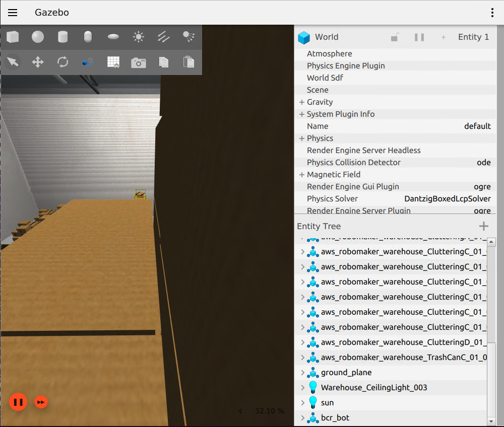Step the simulation forward

point(41,402)
